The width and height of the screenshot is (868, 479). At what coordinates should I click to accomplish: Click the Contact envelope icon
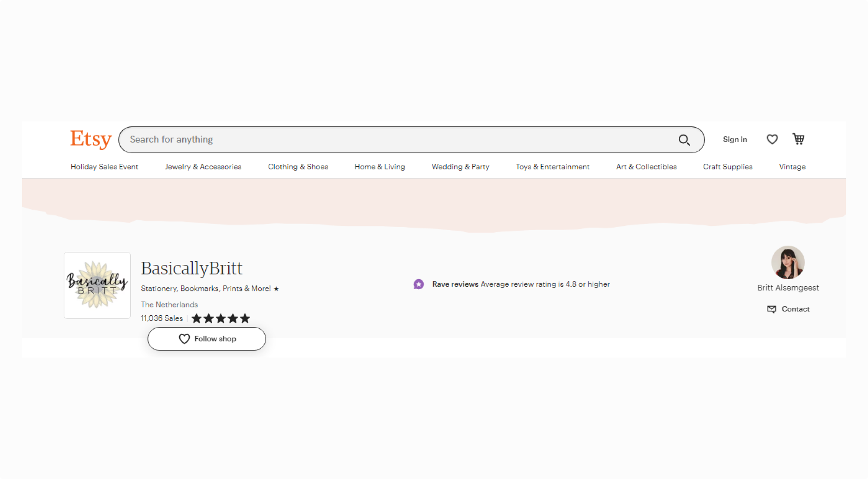(772, 309)
